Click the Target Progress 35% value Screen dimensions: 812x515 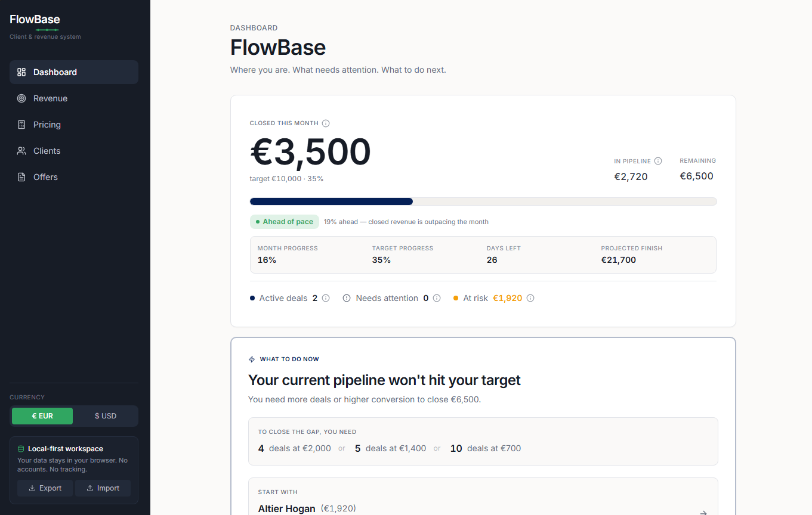[x=381, y=260]
